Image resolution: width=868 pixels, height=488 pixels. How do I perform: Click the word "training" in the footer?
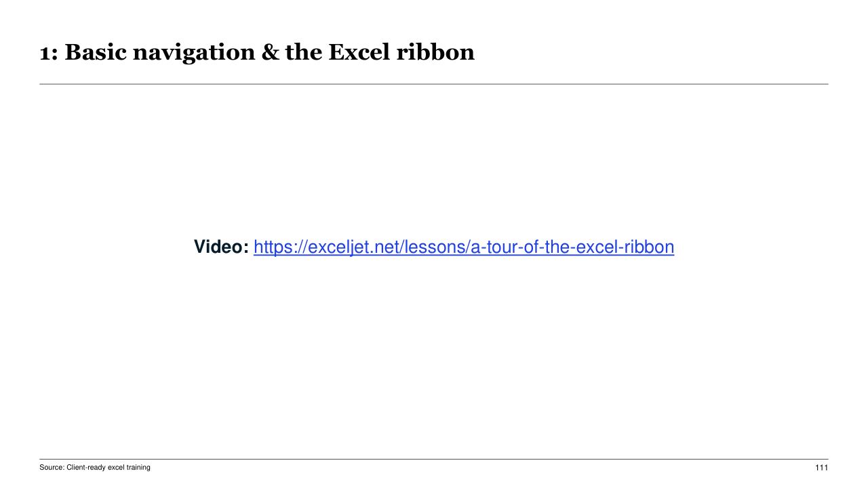(x=138, y=468)
